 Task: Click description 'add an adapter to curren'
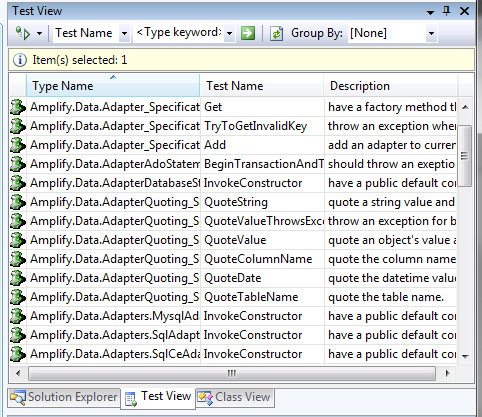tap(392, 145)
